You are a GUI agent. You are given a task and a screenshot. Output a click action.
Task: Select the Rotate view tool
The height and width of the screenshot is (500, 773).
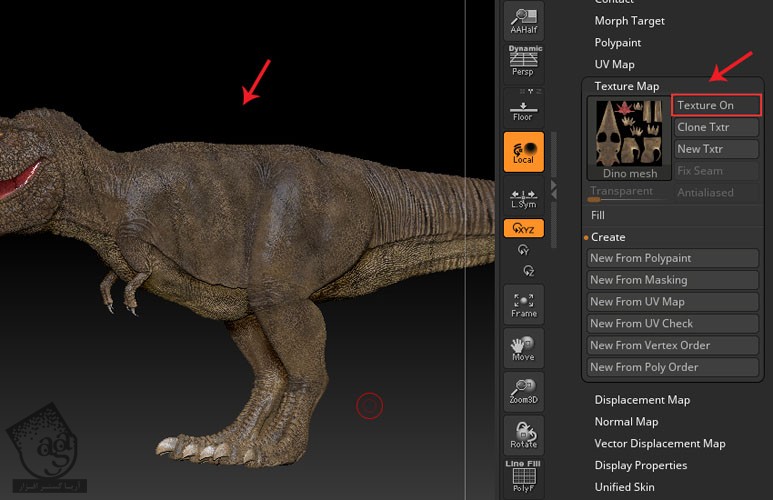point(524,435)
